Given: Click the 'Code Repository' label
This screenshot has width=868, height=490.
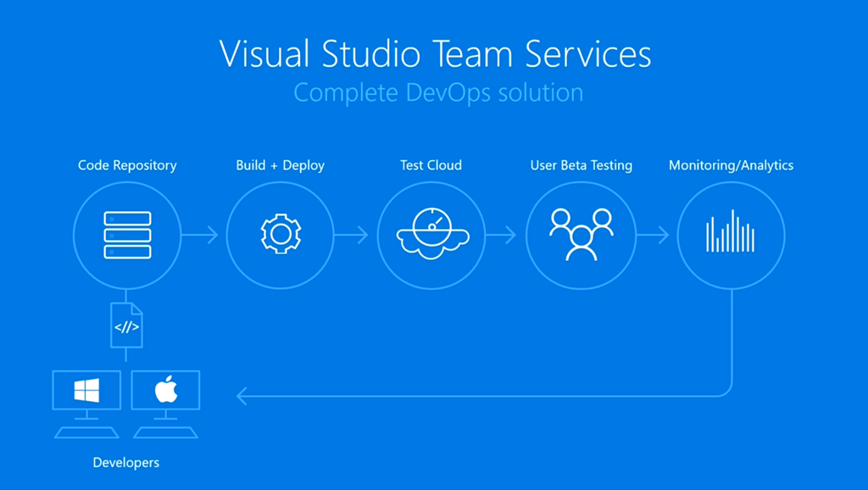Looking at the screenshot, I should pyautogui.click(x=127, y=165).
